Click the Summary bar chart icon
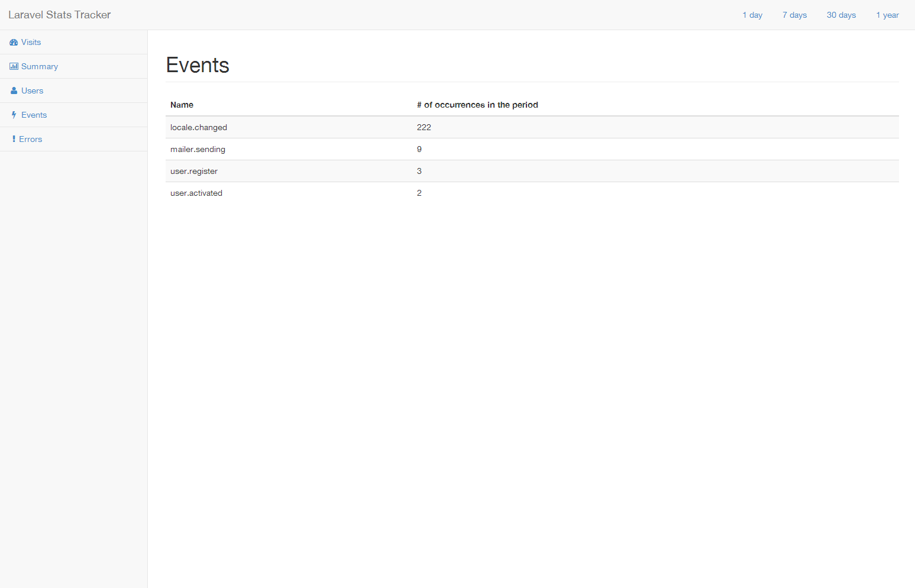The height and width of the screenshot is (588, 915). pyautogui.click(x=14, y=67)
